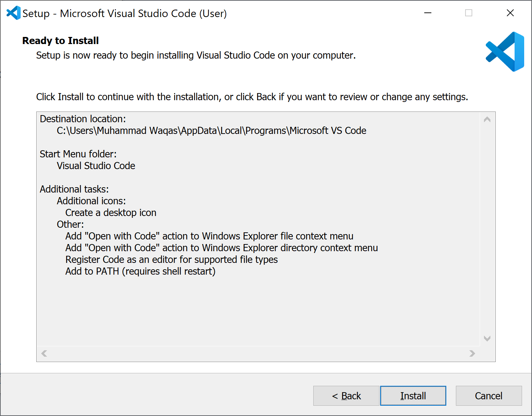Image resolution: width=532 pixels, height=416 pixels.
Task: Click the summary box scroll up arrow
Action: [487, 120]
